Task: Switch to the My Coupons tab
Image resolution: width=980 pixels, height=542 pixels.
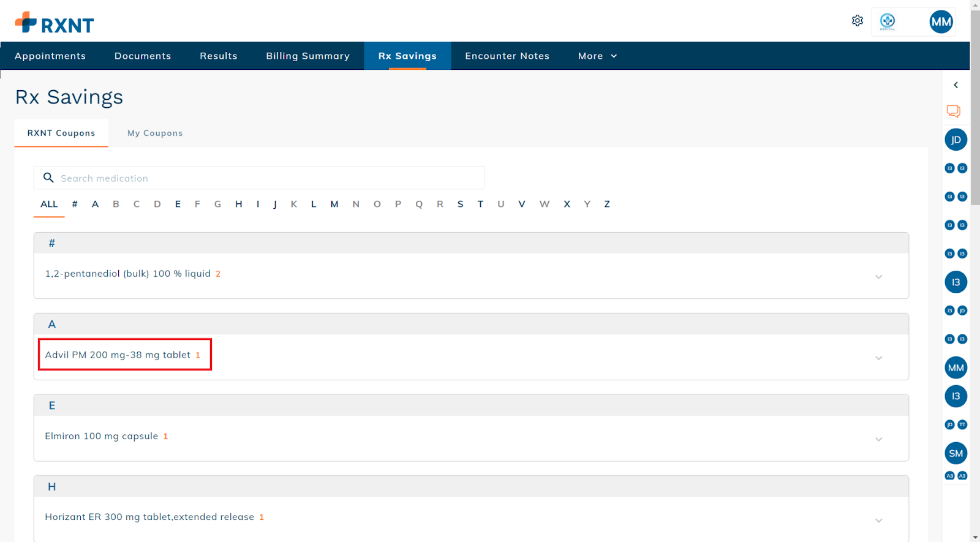Action: pos(155,133)
